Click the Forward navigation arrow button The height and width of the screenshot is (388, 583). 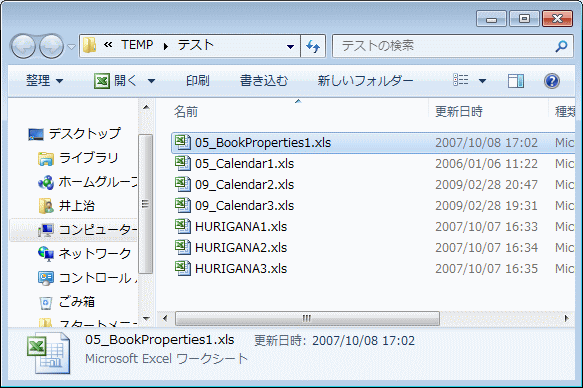point(51,46)
